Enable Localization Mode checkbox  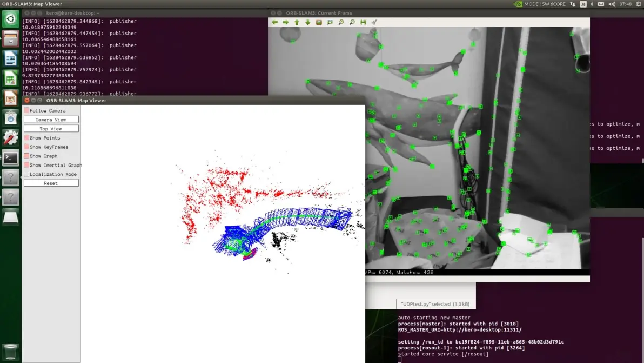(26, 174)
